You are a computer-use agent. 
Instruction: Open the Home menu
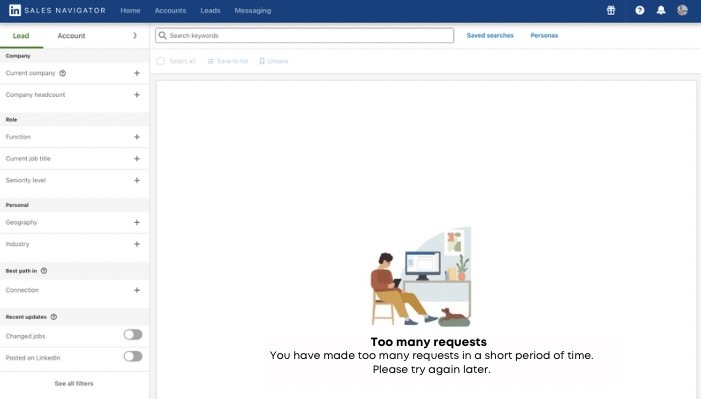point(130,10)
